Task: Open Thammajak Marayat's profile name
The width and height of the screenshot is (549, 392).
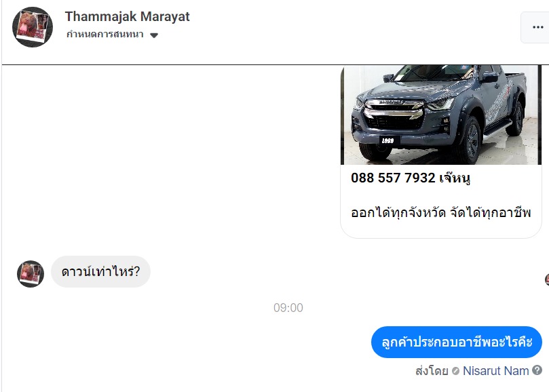Action: pos(127,16)
